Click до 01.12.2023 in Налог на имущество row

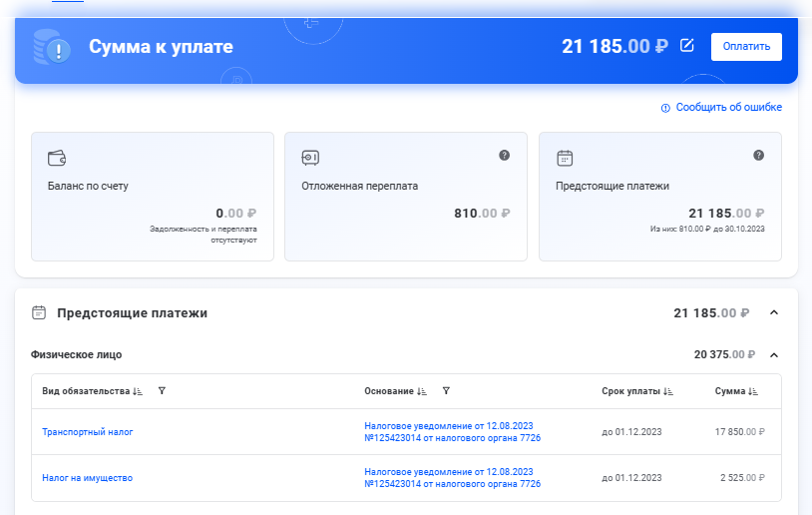click(x=631, y=478)
